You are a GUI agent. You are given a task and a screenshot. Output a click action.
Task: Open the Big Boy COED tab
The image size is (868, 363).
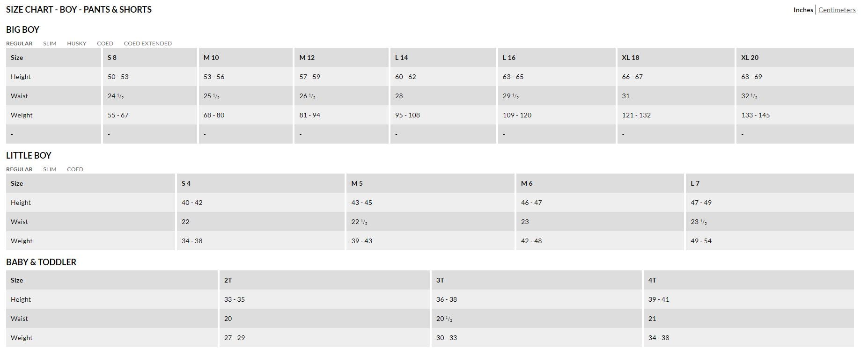click(x=105, y=44)
